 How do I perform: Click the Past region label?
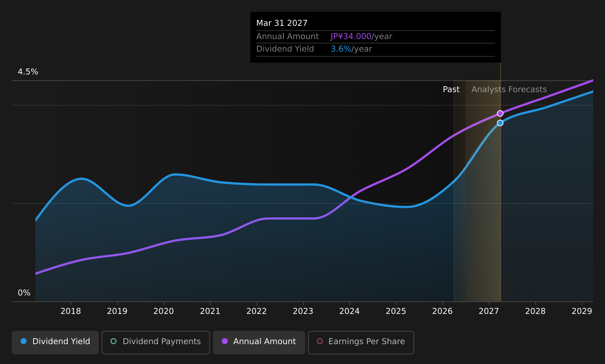pyautogui.click(x=451, y=90)
